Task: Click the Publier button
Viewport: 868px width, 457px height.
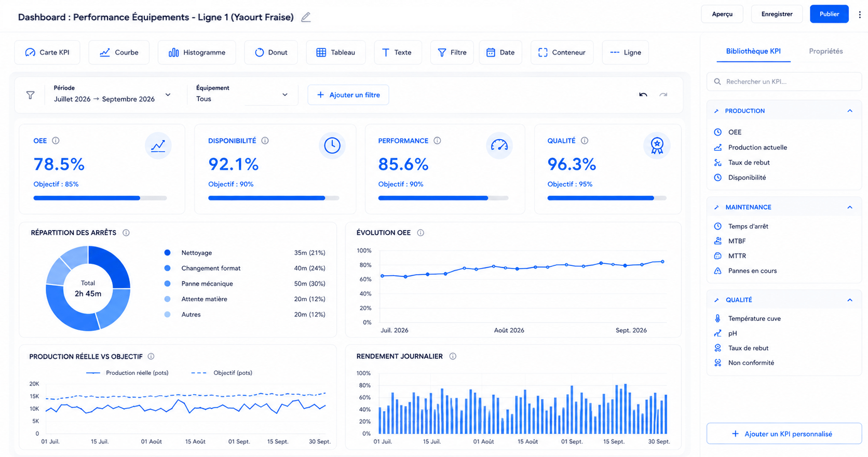Action: click(829, 14)
